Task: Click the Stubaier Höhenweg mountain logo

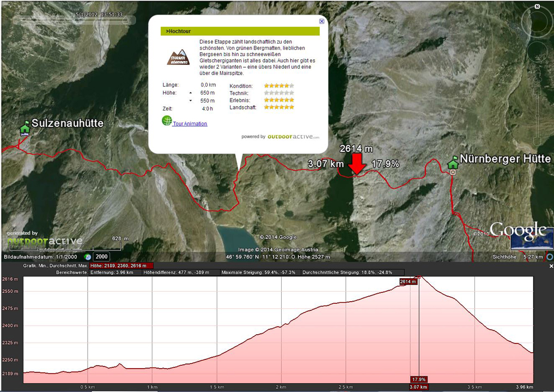Action: (178, 57)
